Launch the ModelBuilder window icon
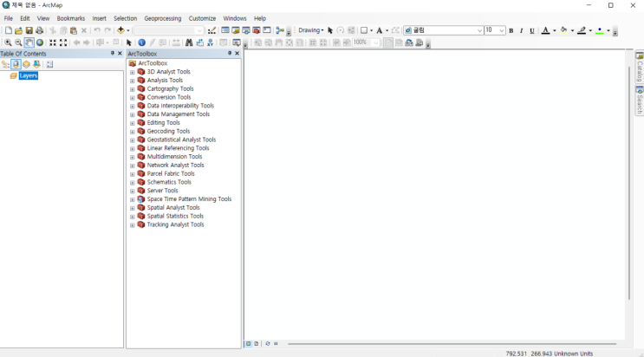This screenshot has height=357, width=644. [280, 30]
